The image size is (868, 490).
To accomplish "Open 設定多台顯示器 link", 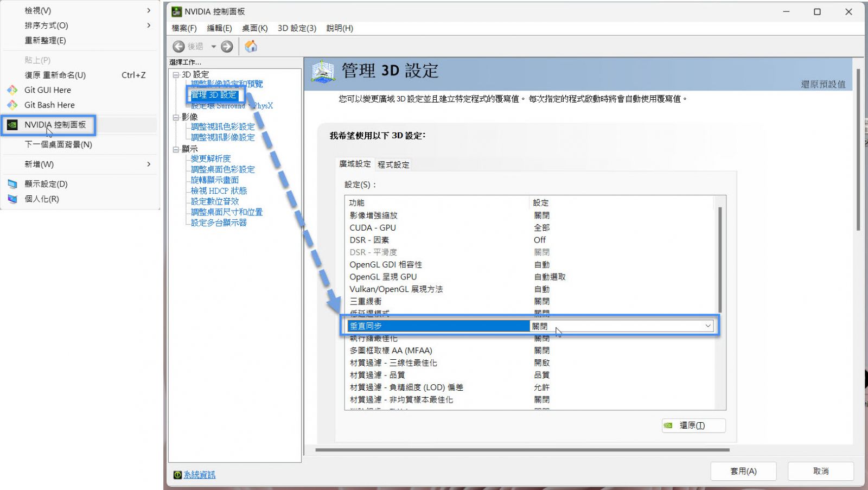I will (x=219, y=223).
